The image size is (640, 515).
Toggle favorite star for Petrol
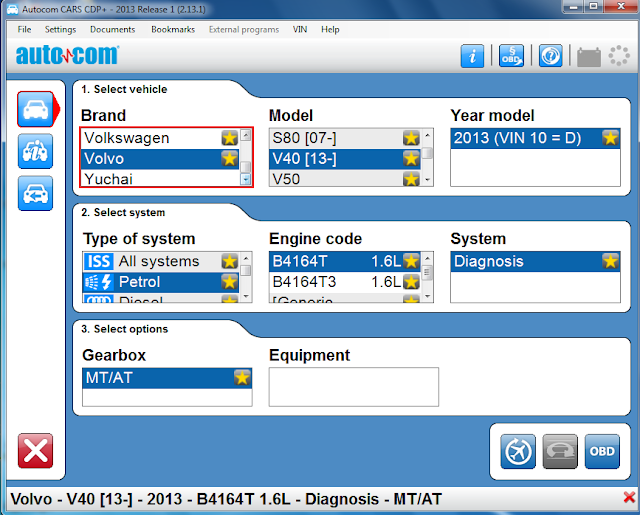tap(230, 282)
